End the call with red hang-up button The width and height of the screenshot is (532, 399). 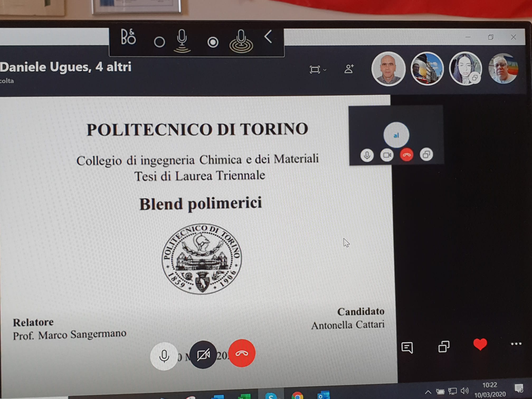pyautogui.click(x=242, y=353)
